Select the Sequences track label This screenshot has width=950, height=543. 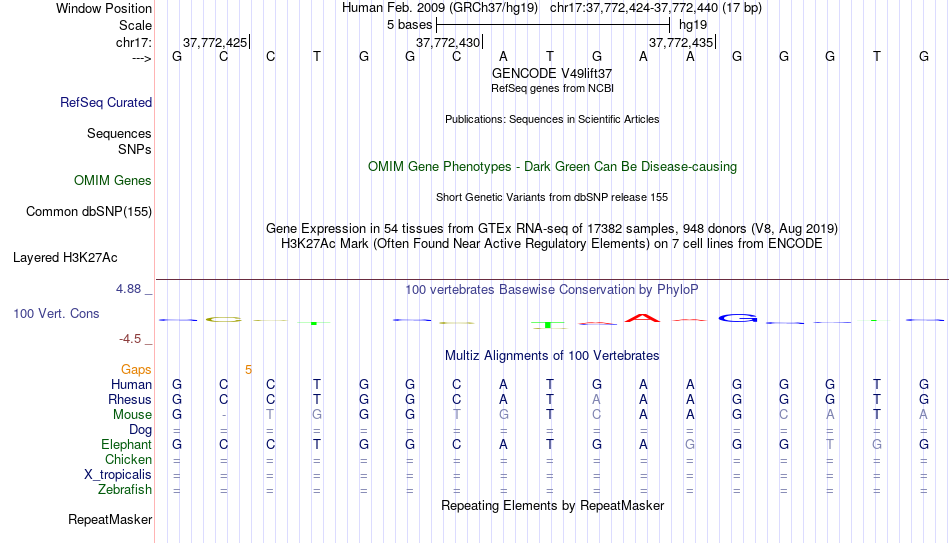coord(119,133)
